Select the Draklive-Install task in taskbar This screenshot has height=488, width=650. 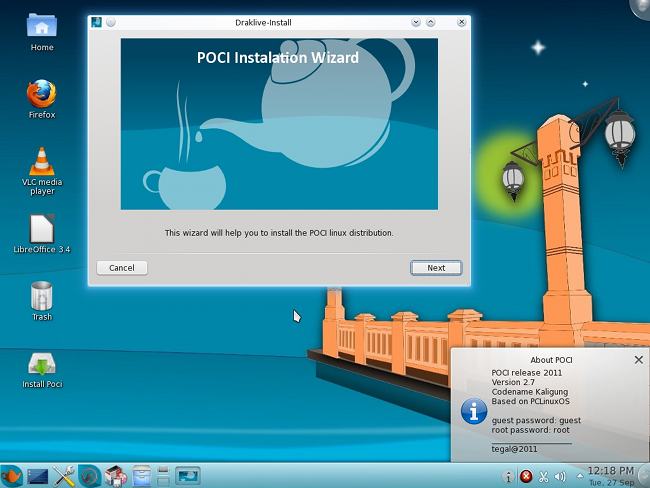tap(188, 476)
